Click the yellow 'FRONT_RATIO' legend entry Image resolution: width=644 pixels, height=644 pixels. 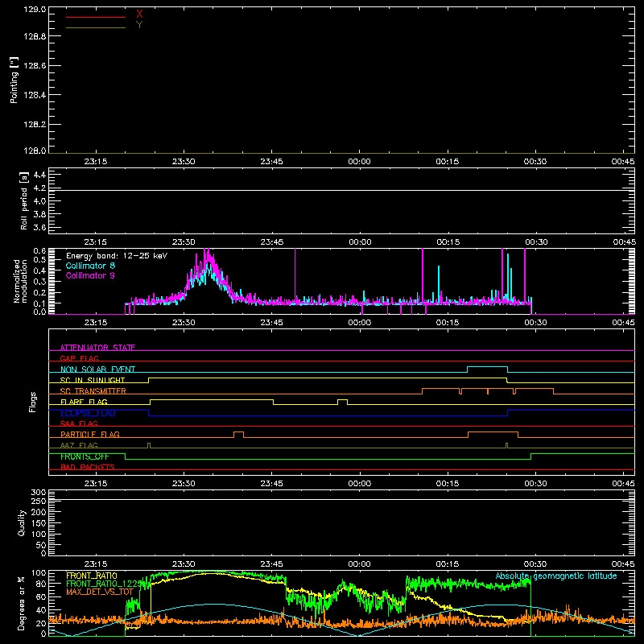click(x=92, y=576)
